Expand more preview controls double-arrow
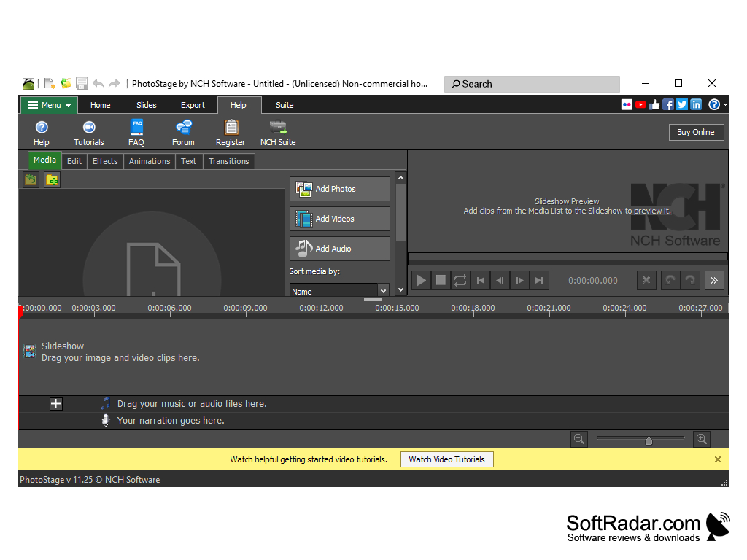Viewport: 747px width, 560px height. 714,281
